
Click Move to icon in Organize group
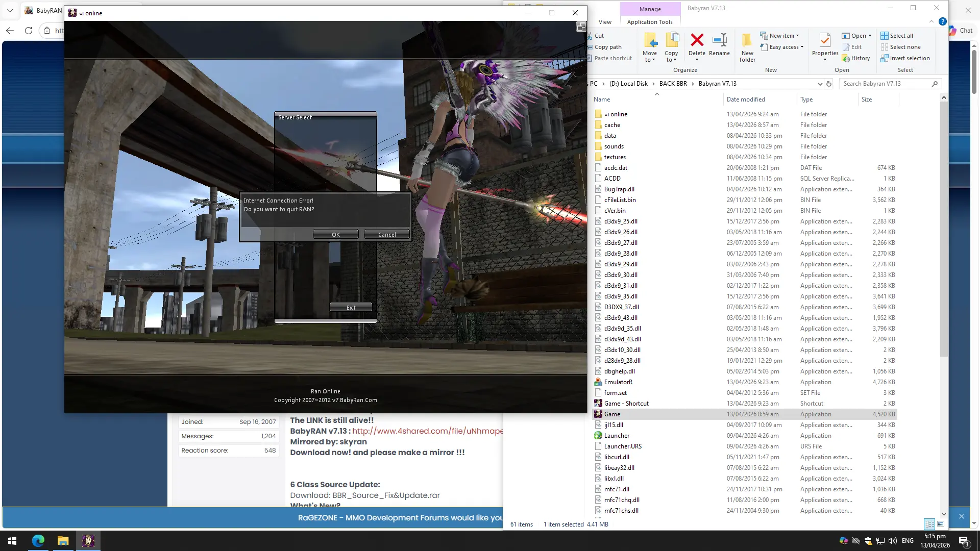pos(650,47)
